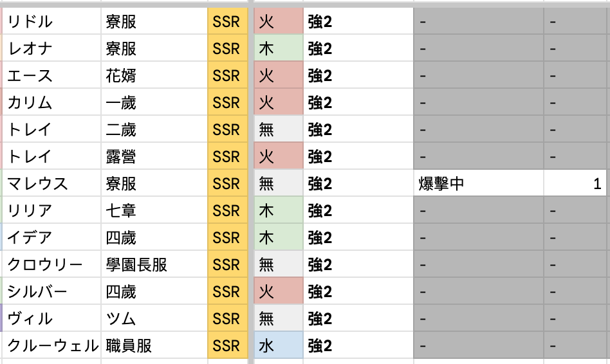Click the 無 element cell for トレイ 二歳

(x=279, y=129)
